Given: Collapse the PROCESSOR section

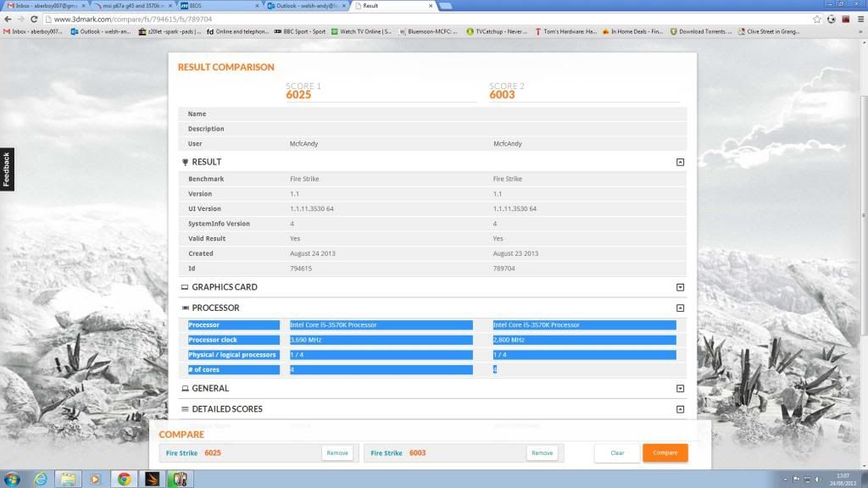Looking at the screenshot, I should click(681, 308).
